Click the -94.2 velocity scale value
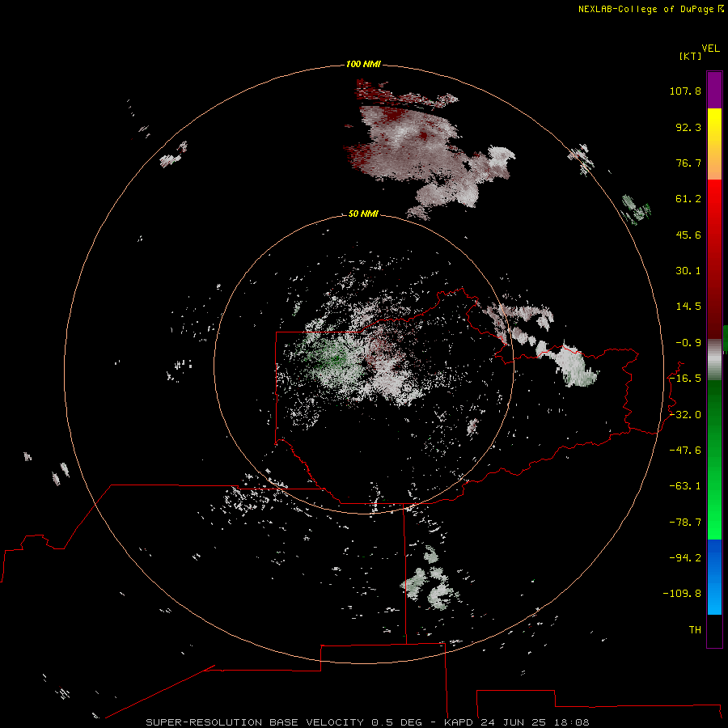The image size is (728, 728). (x=685, y=557)
